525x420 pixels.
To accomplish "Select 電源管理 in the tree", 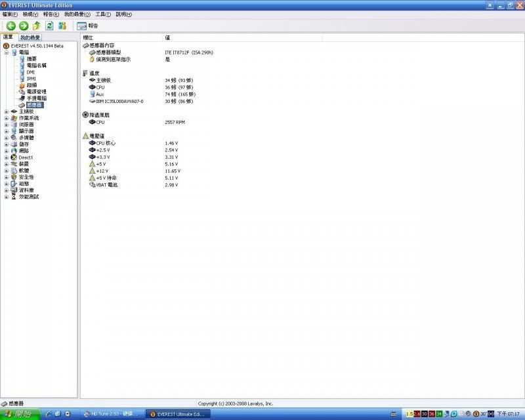I will pos(36,92).
